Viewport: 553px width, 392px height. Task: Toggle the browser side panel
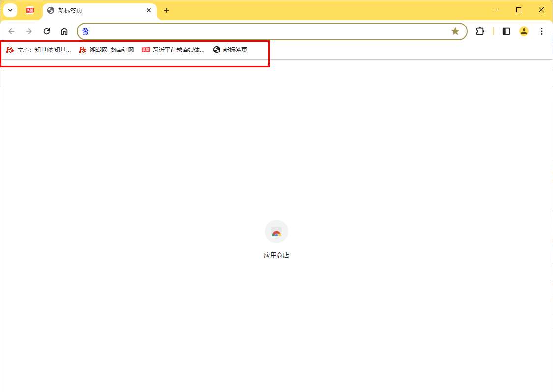[506, 31]
